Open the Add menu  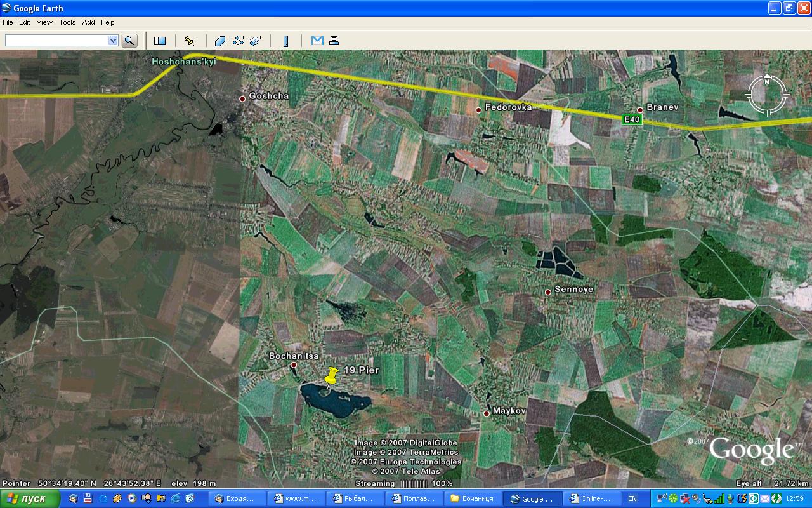click(x=88, y=22)
